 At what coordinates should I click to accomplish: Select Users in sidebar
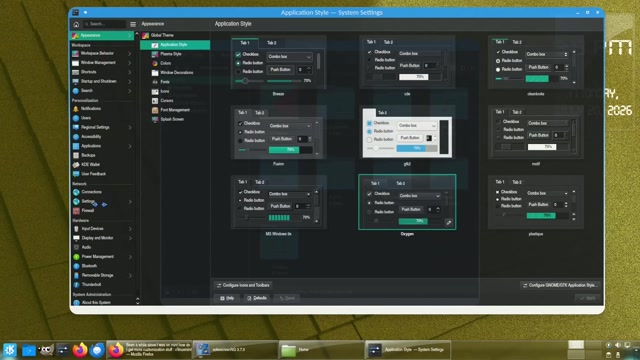coord(102,118)
